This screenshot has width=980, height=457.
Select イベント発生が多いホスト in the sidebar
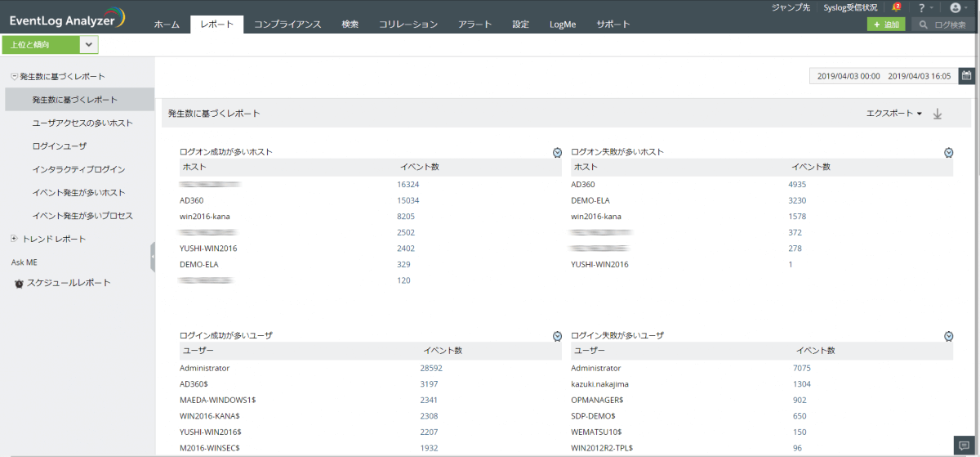(x=78, y=193)
